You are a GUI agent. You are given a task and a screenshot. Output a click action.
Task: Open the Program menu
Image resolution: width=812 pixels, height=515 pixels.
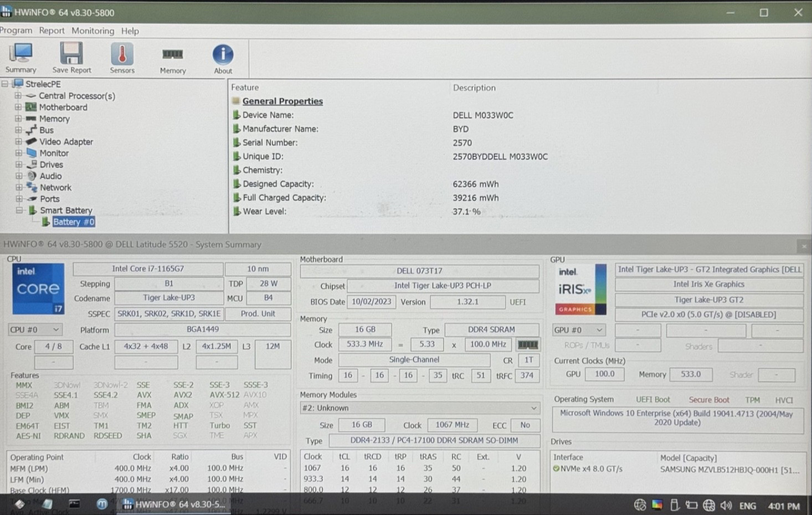(16, 30)
